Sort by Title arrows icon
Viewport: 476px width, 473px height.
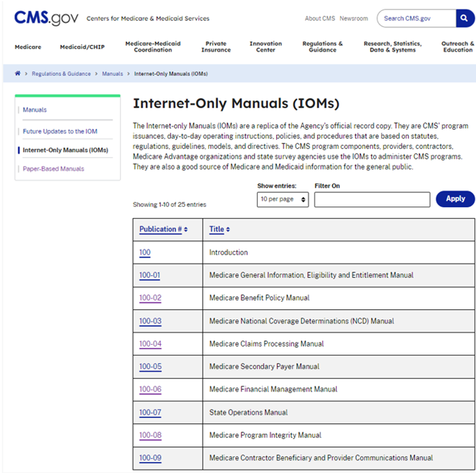228,230
